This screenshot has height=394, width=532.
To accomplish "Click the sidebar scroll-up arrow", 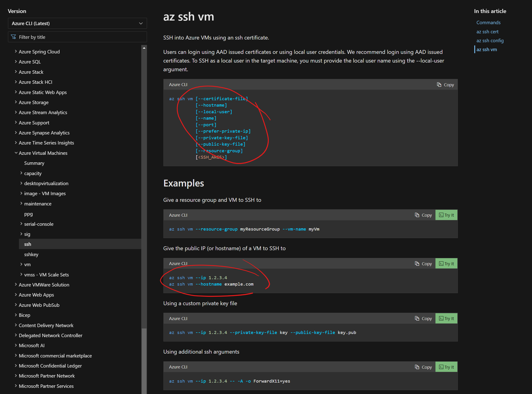I will tap(144, 48).
